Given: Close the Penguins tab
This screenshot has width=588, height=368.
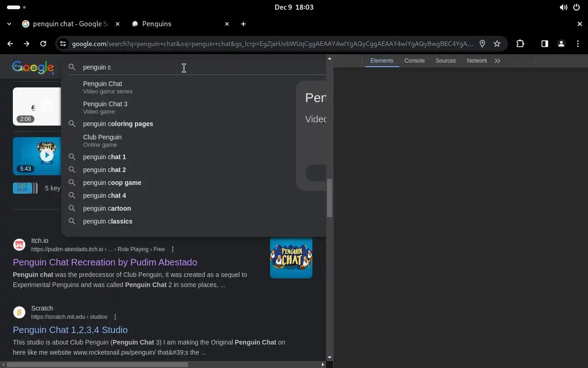Looking at the screenshot, I should pyautogui.click(x=227, y=24).
